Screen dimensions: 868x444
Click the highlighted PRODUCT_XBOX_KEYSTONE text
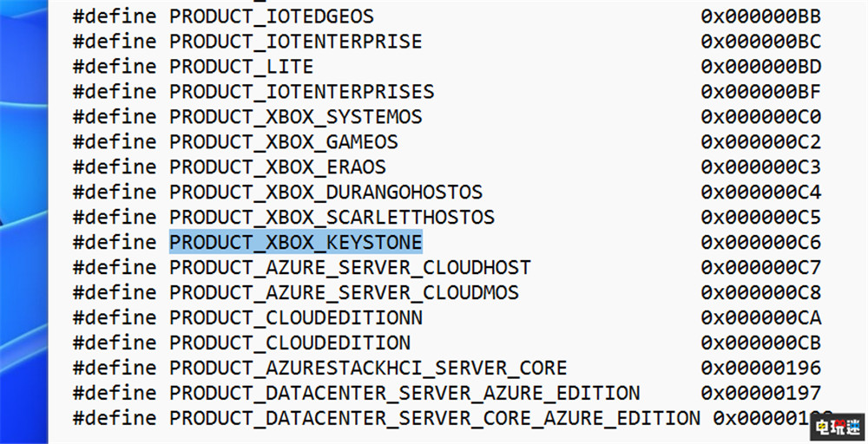point(295,242)
